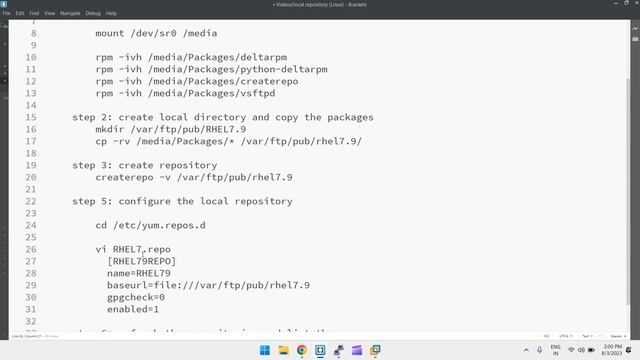The image size is (640, 360).
Task: Click line number 25 in gutter
Action: (x=31, y=238)
